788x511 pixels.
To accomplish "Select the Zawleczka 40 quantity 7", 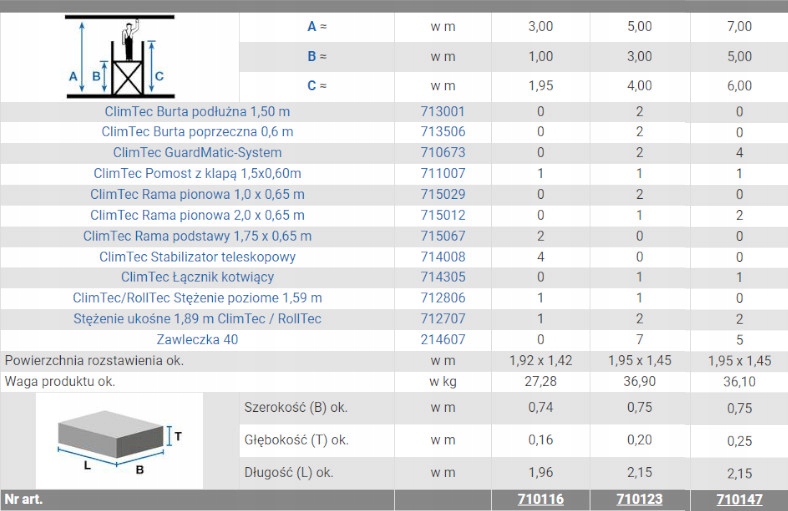I will [x=639, y=340].
